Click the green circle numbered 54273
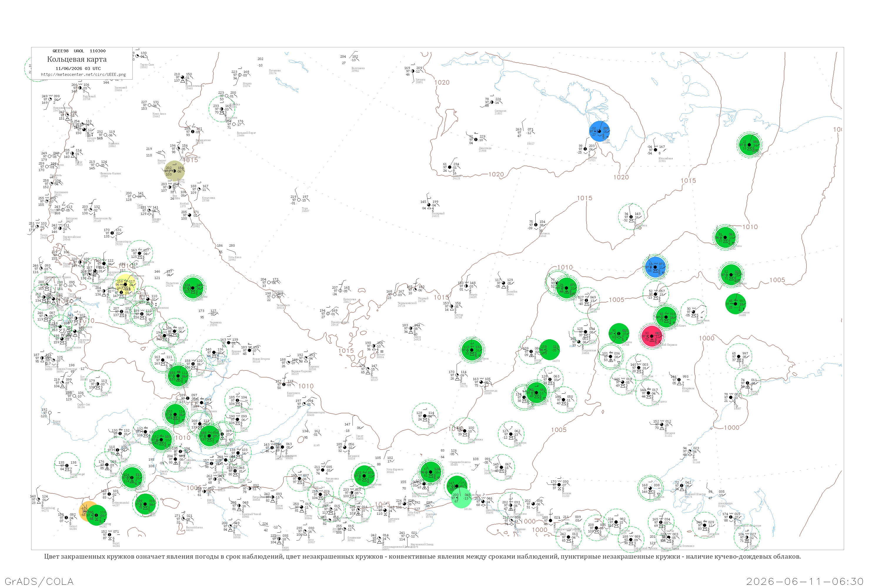882x588 pixels. pyautogui.click(x=549, y=350)
